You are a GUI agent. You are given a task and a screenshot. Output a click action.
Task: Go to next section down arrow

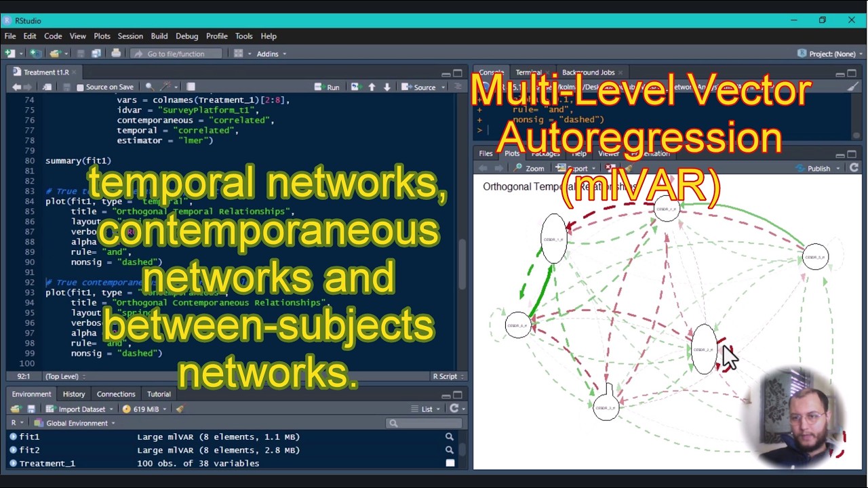(x=387, y=87)
